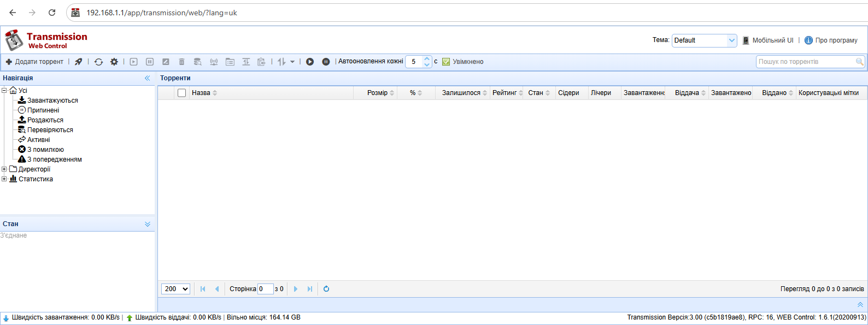Go to next page of torrent list
The width and height of the screenshot is (868, 325).
coord(296,289)
